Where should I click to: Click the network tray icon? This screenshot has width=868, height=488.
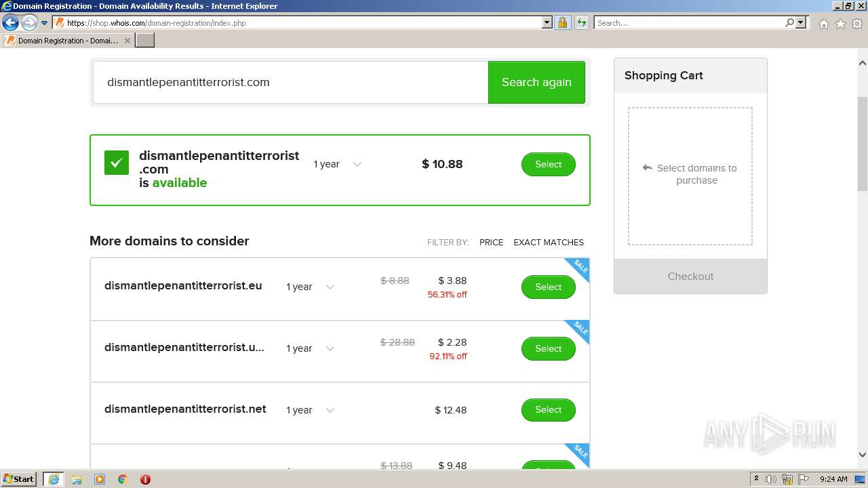tap(787, 479)
